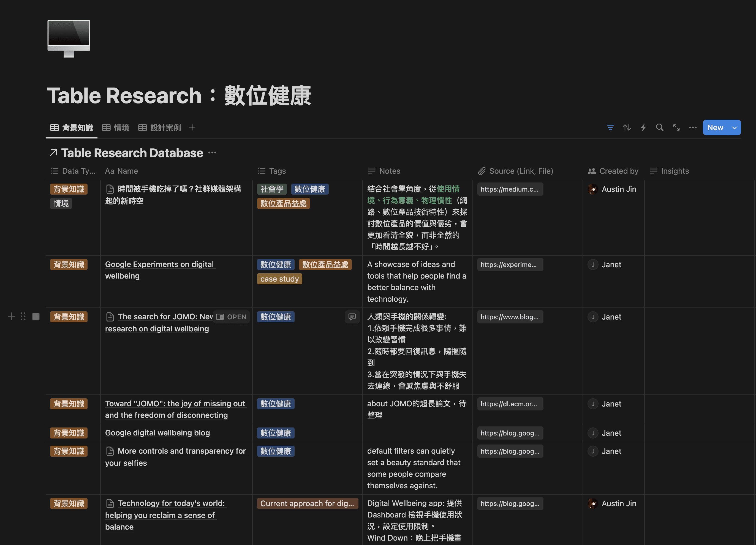Click the plus icon beside JOMO row

tap(11, 316)
